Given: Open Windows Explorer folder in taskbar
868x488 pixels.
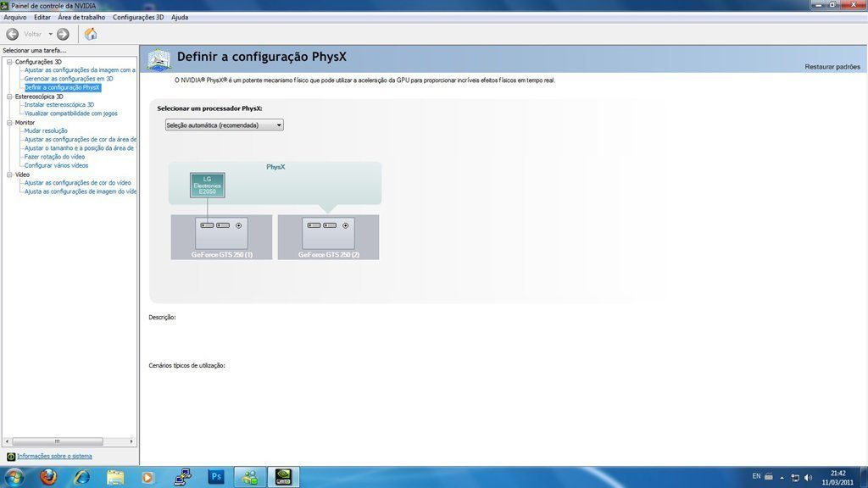Looking at the screenshot, I should click(115, 477).
